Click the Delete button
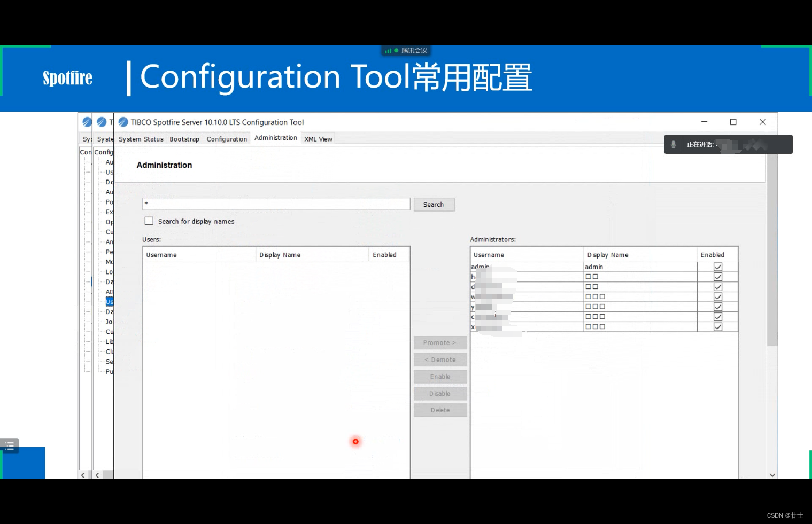The height and width of the screenshot is (524, 812). (x=440, y=410)
